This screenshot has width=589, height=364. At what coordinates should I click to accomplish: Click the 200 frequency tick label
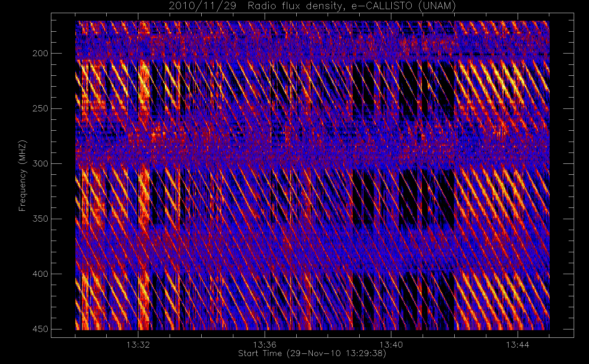tap(40, 54)
